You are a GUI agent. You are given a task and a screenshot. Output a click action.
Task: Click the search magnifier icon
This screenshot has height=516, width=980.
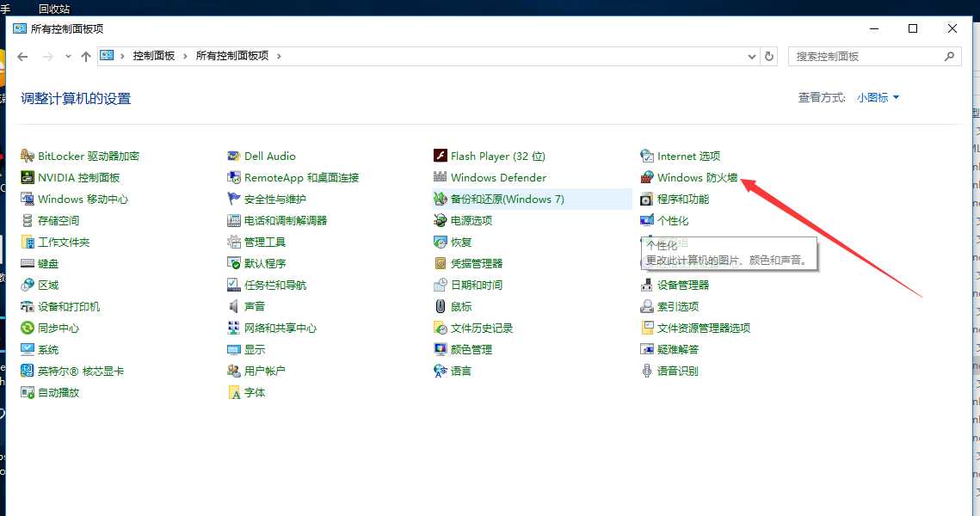coord(949,56)
